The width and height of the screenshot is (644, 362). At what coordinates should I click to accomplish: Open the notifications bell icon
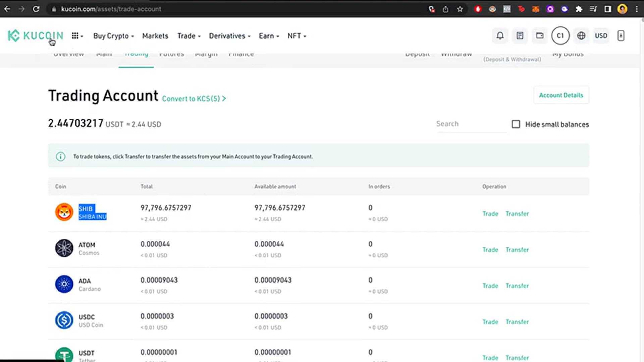[x=500, y=36]
